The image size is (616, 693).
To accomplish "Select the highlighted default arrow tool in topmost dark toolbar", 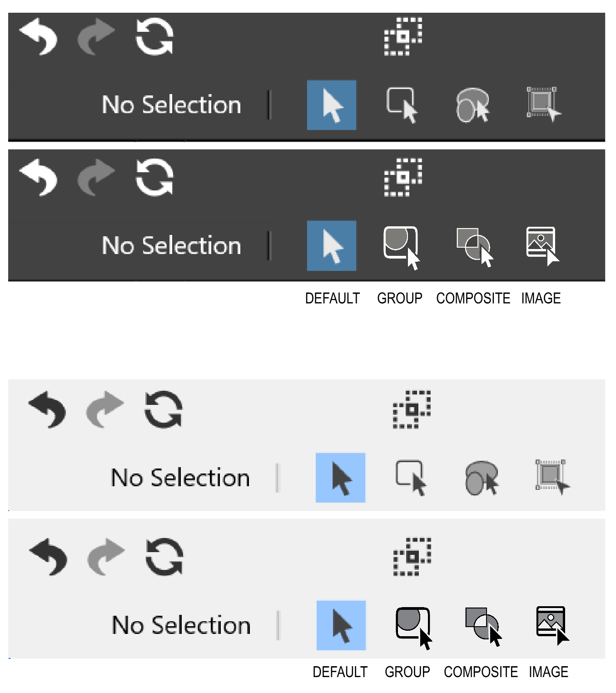I will (x=332, y=105).
